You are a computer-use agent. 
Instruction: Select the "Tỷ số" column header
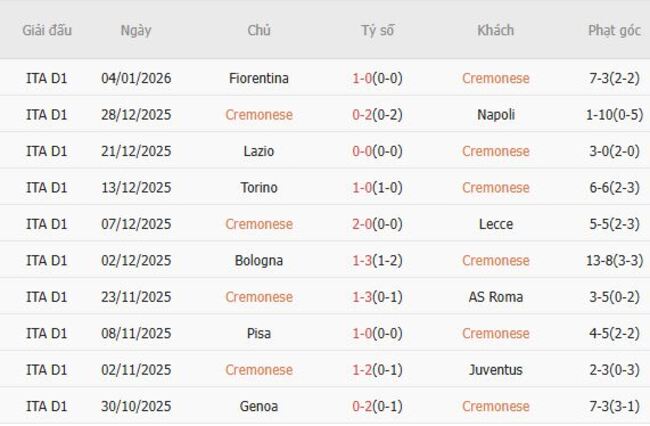click(377, 30)
